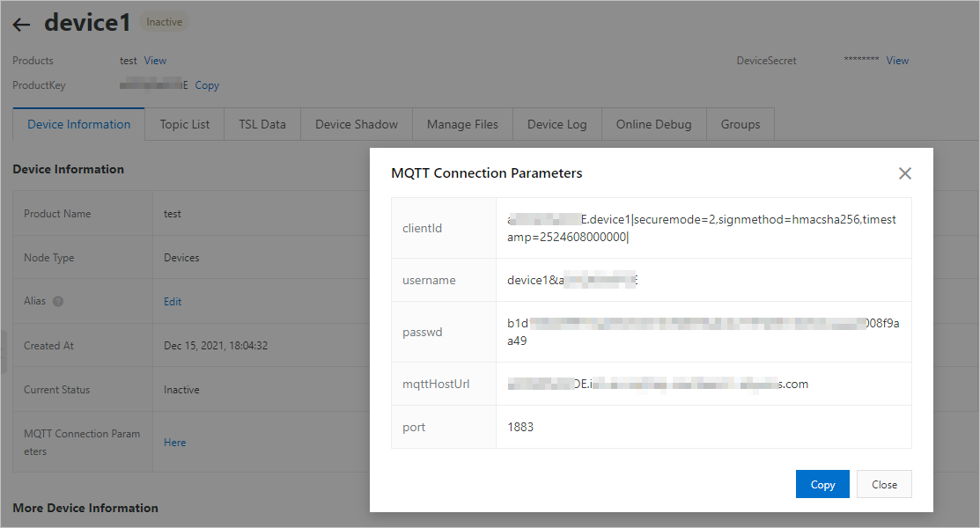Open the TSL Data tab
Screen dimensions: 980x528
[262, 124]
